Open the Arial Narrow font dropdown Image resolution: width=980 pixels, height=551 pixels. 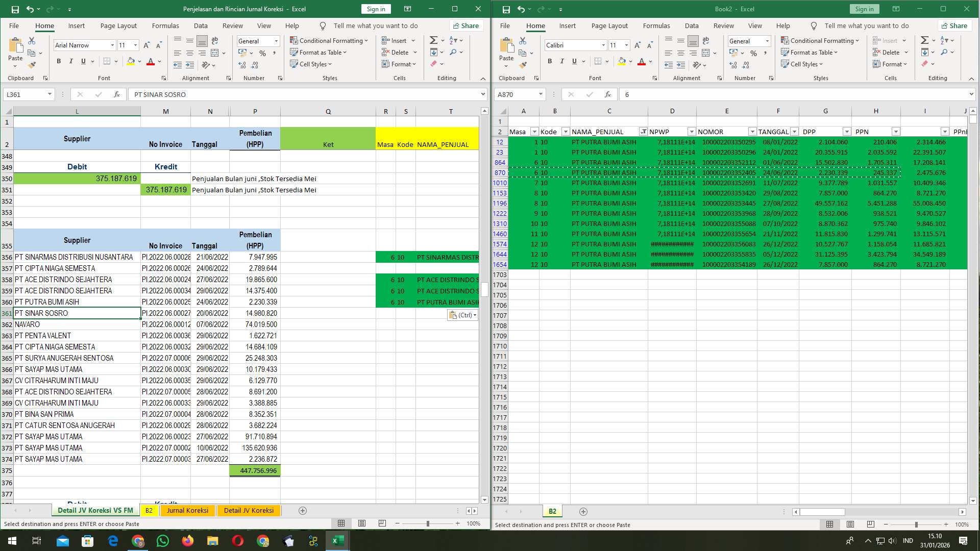coord(112,45)
